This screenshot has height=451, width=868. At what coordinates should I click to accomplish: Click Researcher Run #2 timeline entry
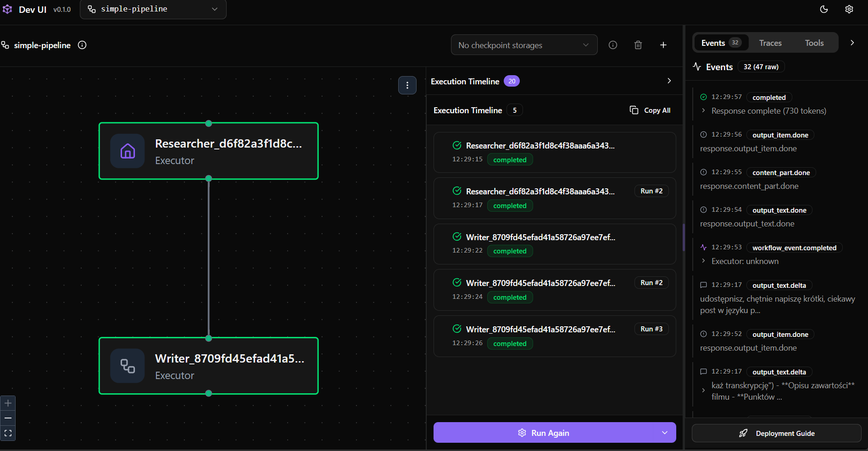click(x=555, y=198)
